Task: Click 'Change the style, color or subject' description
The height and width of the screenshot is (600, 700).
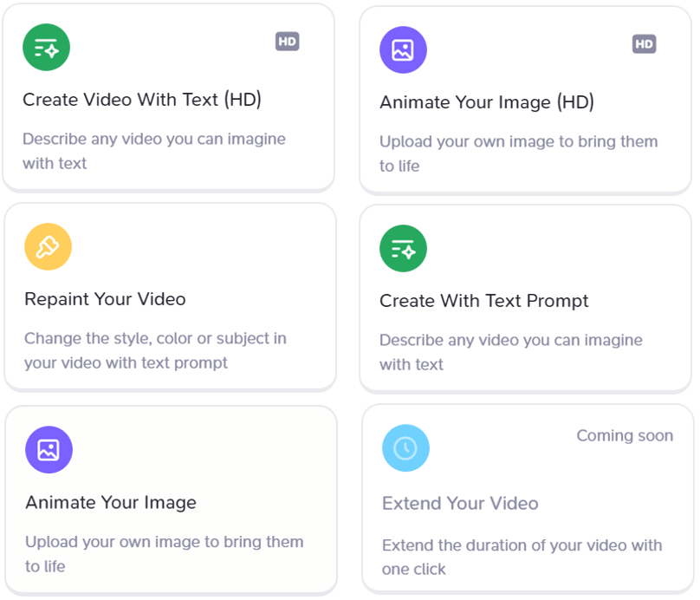Action: point(155,350)
